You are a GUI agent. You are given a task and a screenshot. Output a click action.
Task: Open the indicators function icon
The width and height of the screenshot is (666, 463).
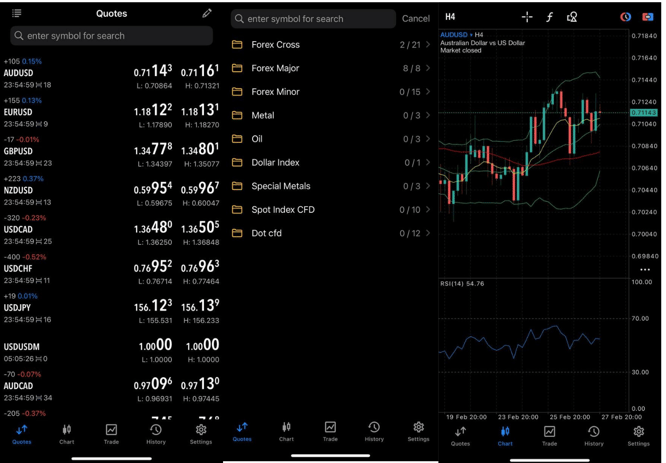tap(550, 17)
